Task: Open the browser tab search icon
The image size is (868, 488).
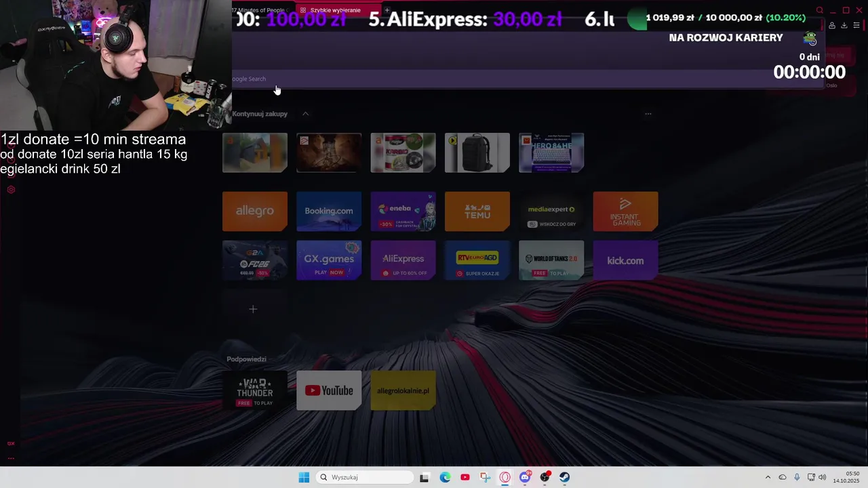Action: coord(820,10)
